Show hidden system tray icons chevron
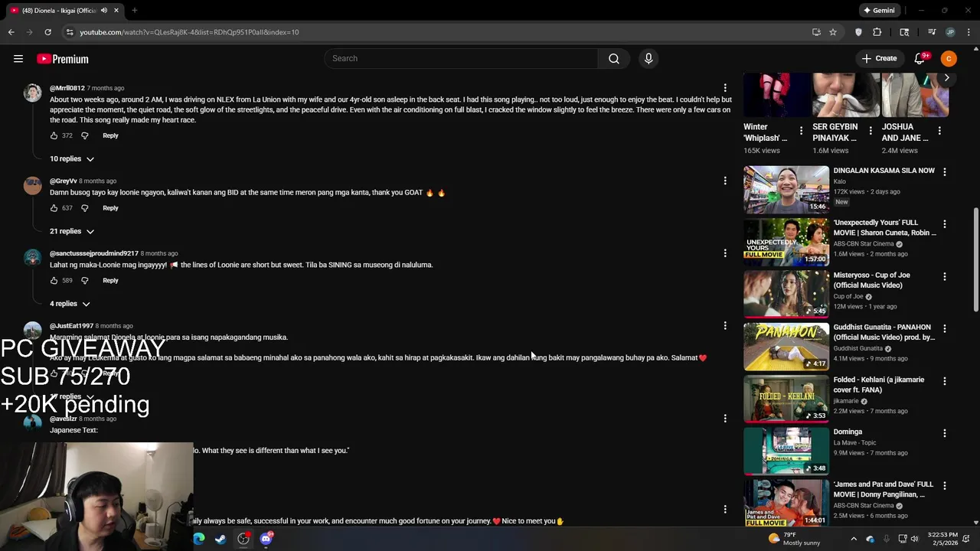 854,539
